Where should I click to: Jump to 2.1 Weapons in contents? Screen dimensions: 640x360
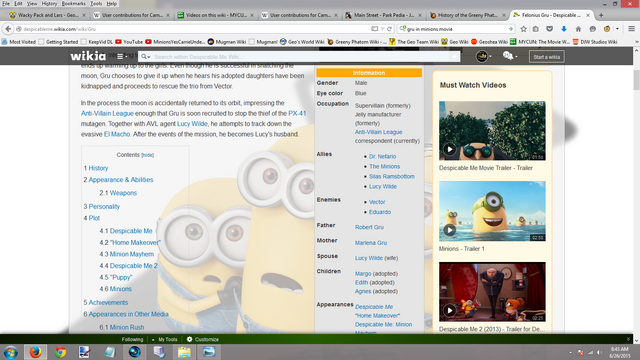coord(118,193)
